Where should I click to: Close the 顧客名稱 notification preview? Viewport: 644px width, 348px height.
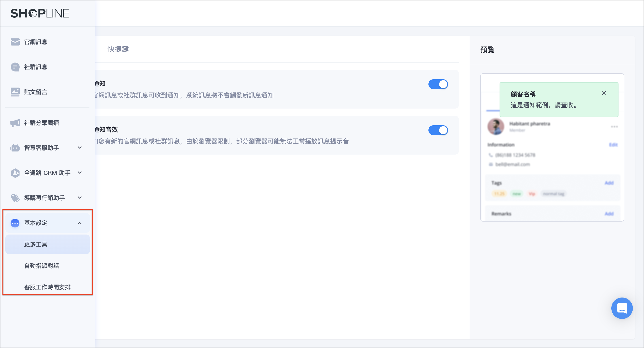click(604, 93)
